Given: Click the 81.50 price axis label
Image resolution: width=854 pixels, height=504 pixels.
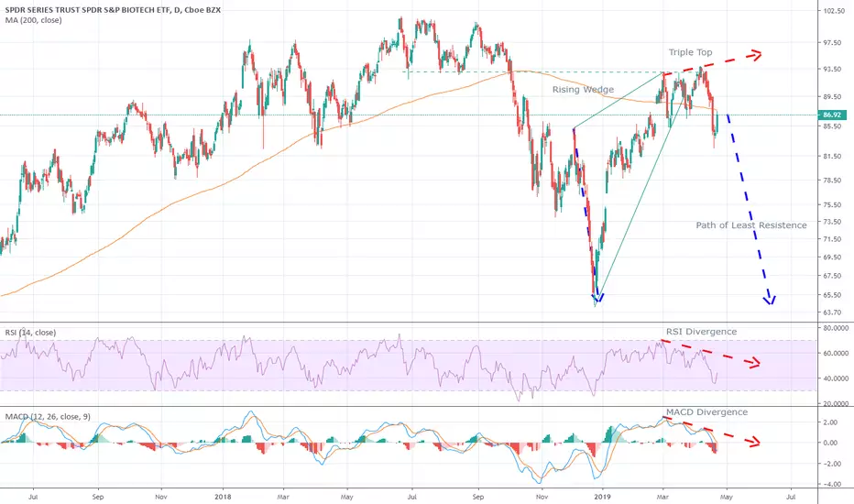Looking at the screenshot, I should click(833, 157).
